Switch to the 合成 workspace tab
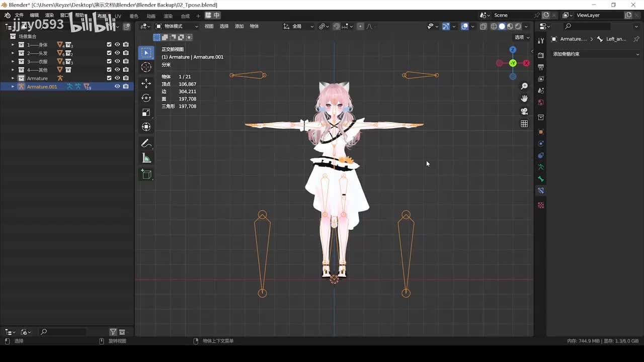Viewport: 644px width, 362px height. pos(185,16)
